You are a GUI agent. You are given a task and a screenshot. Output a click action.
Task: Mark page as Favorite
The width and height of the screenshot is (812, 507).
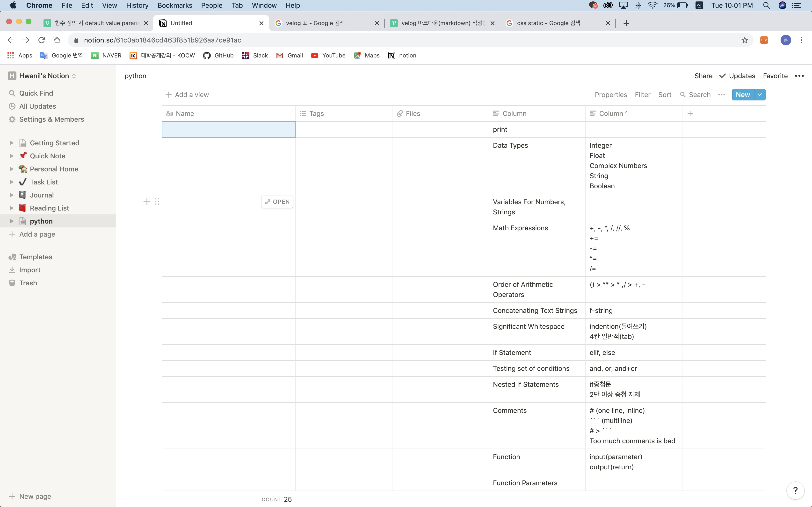click(775, 76)
